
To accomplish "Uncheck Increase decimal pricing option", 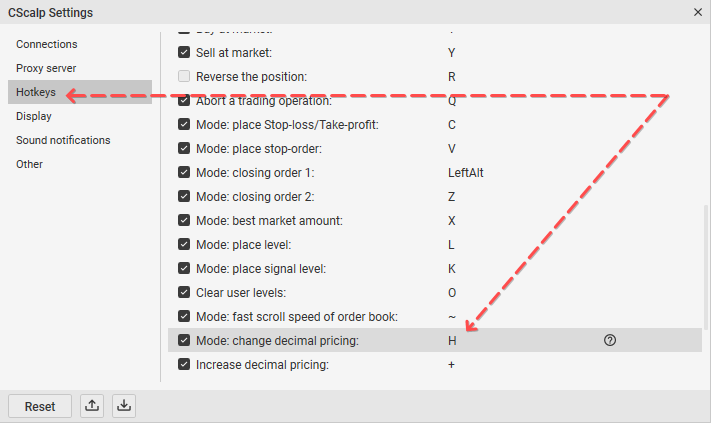I will 184,364.
